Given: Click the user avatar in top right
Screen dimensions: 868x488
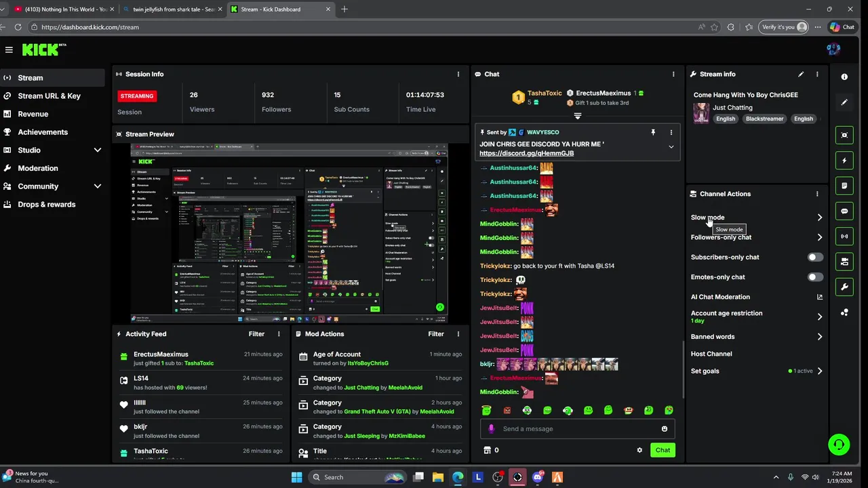Looking at the screenshot, I should 833,49.
